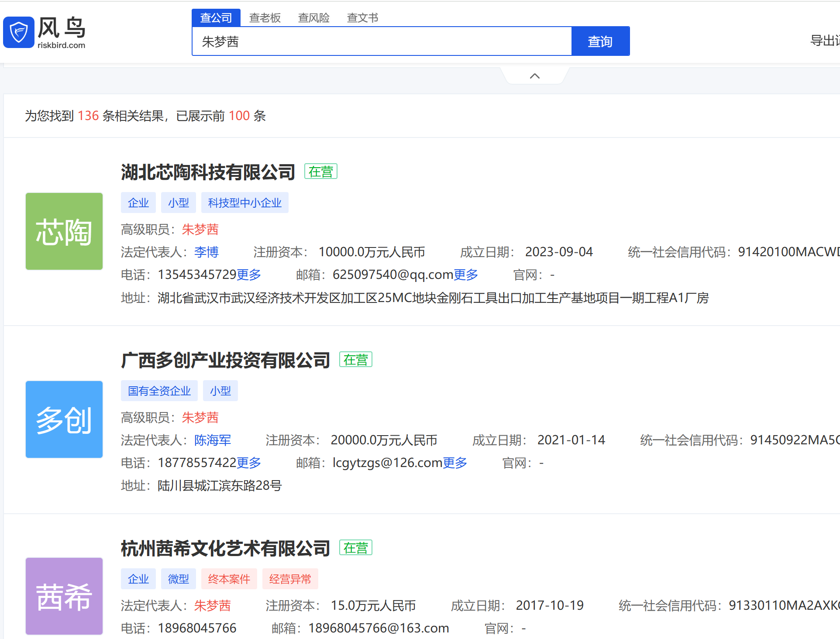The height and width of the screenshot is (639, 840).
Task: Switch to the 查风险 tab
Action: tap(313, 18)
